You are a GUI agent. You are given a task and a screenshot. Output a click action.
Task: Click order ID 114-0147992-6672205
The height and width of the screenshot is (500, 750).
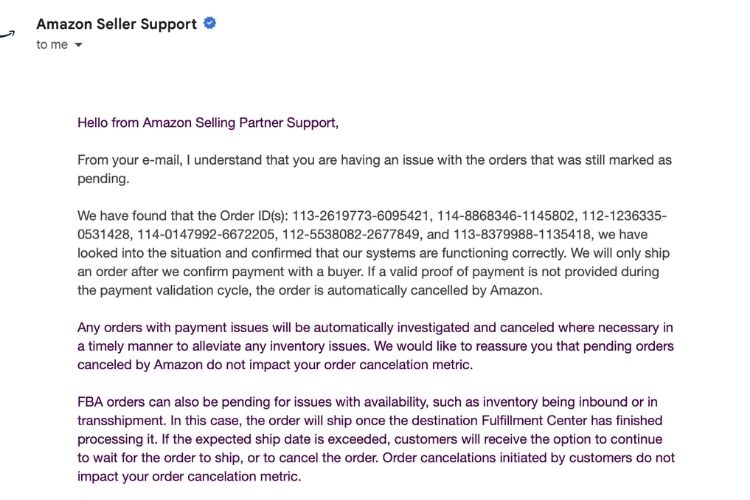click(201, 235)
